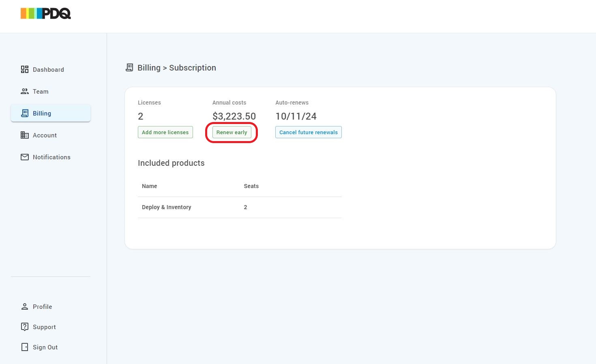Click the Name column header
The image size is (596, 364).
(149, 186)
